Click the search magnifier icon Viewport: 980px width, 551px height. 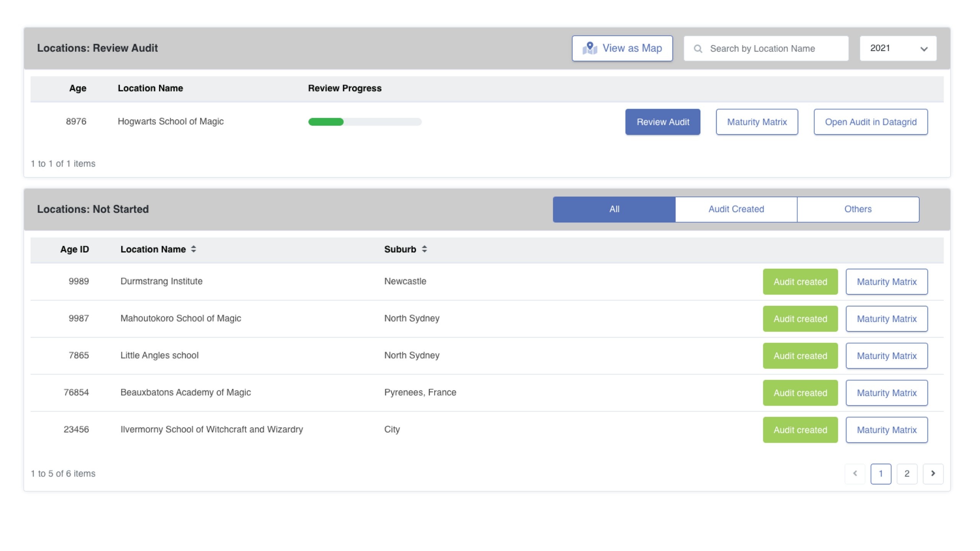click(x=698, y=49)
